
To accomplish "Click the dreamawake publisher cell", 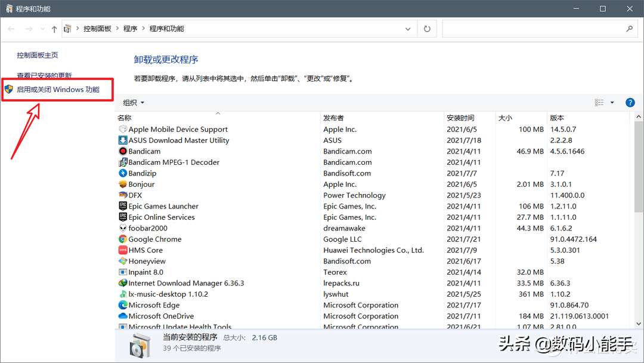I will (344, 228).
